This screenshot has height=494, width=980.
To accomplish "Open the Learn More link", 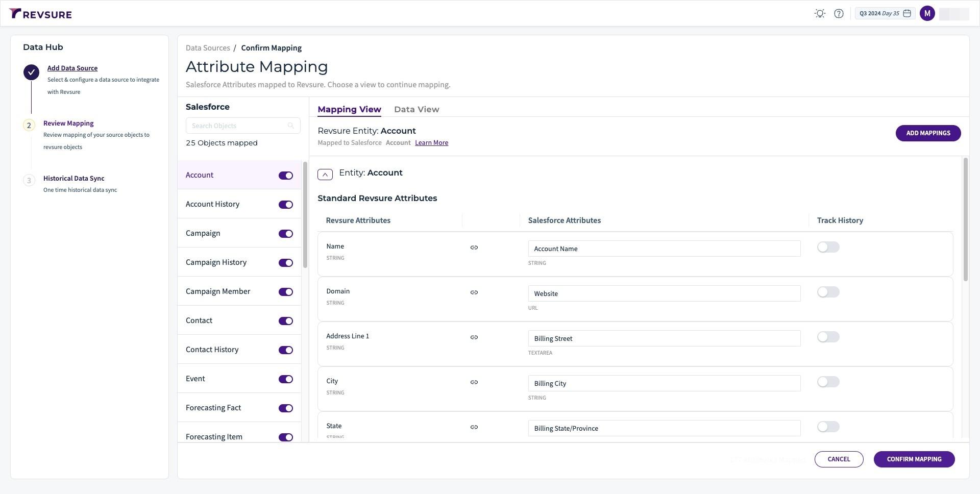I will [431, 143].
